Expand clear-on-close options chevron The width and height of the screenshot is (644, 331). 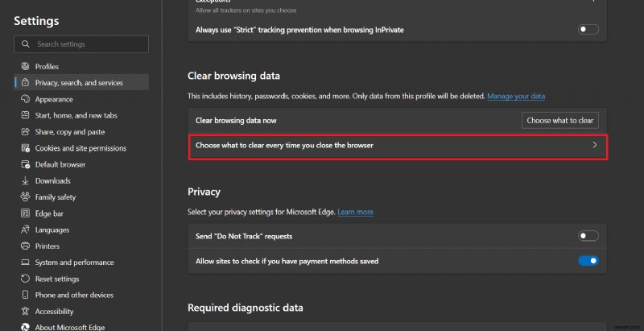point(595,145)
